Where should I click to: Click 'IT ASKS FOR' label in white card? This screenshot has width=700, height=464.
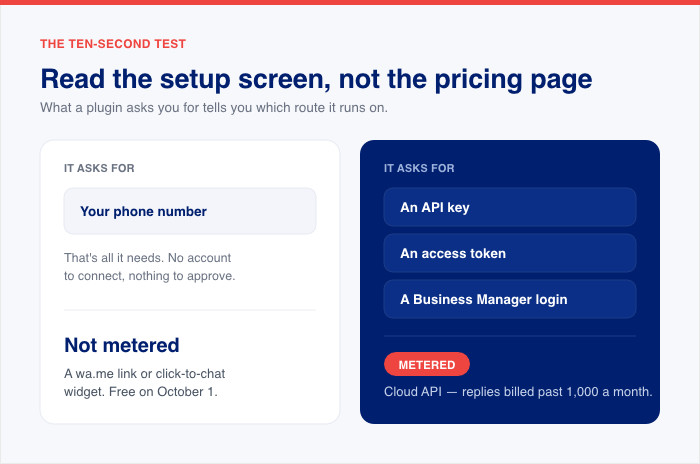pos(99,168)
